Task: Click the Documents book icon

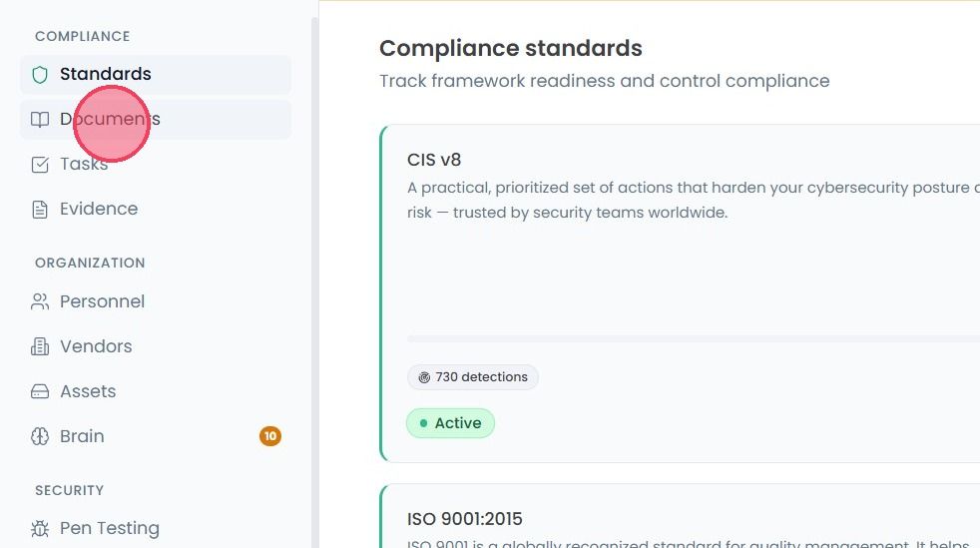Action: 40,120
